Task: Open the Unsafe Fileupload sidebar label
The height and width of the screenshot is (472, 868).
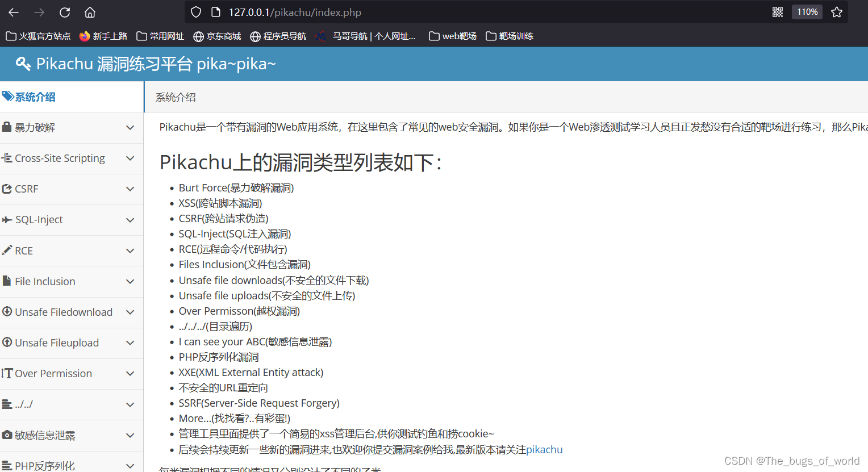Action: point(57,342)
